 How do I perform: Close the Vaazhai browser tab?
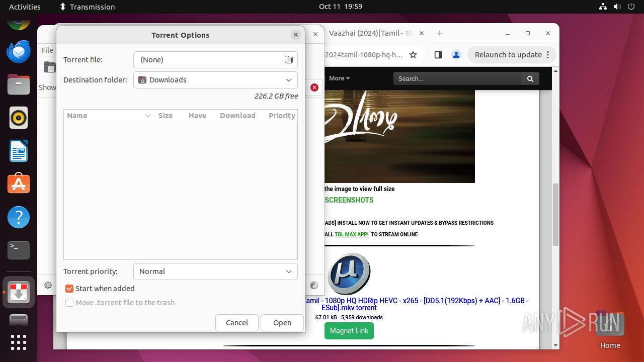coord(422,33)
